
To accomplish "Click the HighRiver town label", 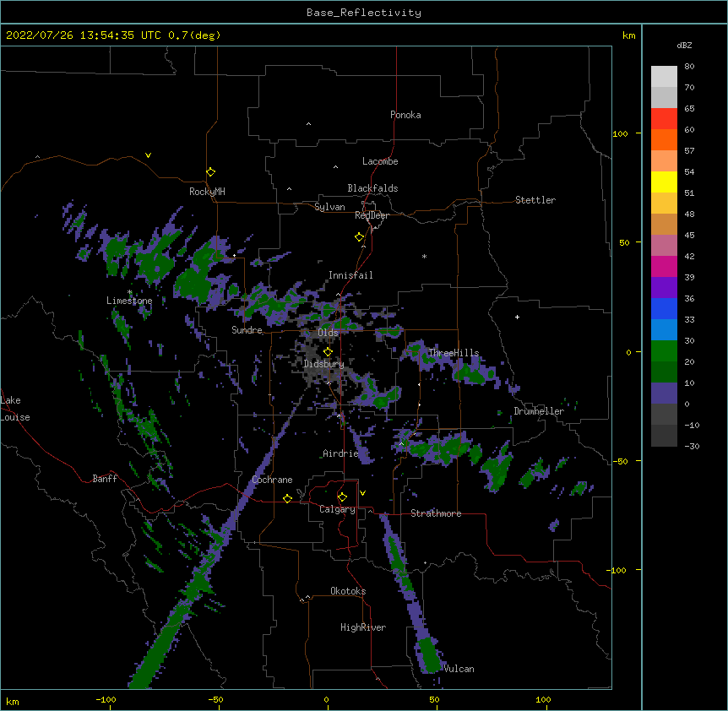I will [363, 627].
